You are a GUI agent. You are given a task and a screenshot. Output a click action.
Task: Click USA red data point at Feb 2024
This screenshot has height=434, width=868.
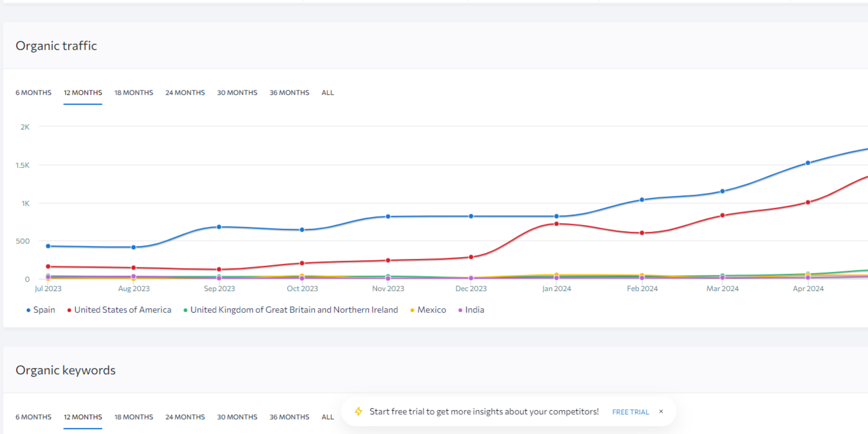click(x=642, y=233)
